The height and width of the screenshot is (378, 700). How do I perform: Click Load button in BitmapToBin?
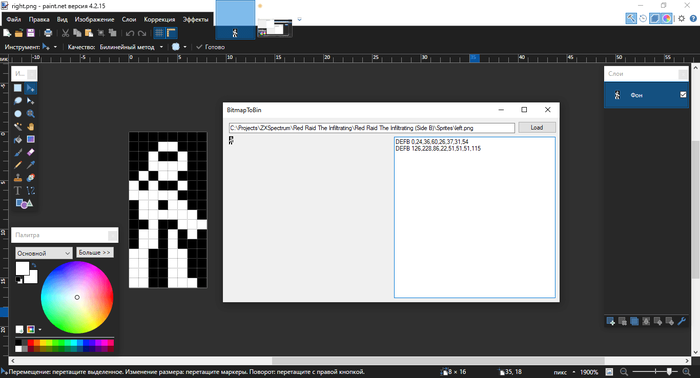(537, 128)
